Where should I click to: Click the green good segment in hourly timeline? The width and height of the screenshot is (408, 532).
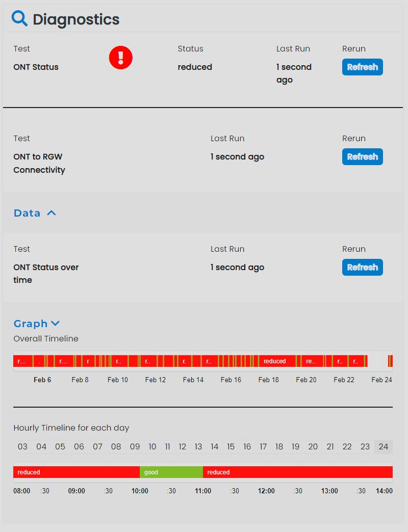171,472
